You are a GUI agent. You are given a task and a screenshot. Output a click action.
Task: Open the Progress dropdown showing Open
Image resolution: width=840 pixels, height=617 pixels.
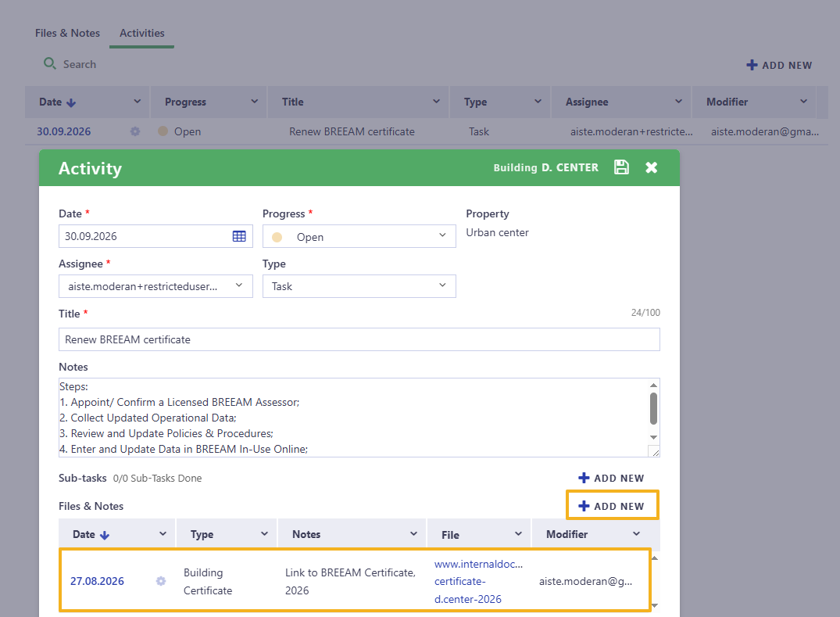359,236
